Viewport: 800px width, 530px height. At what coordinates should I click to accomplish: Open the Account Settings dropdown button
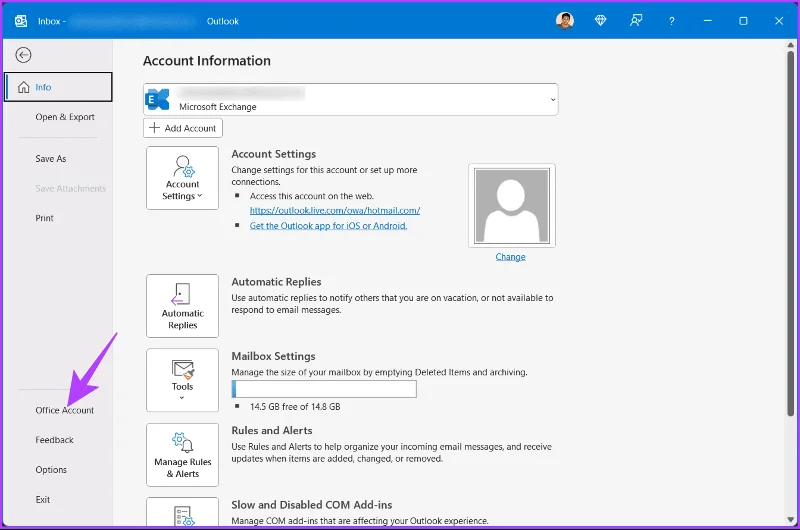[183, 178]
